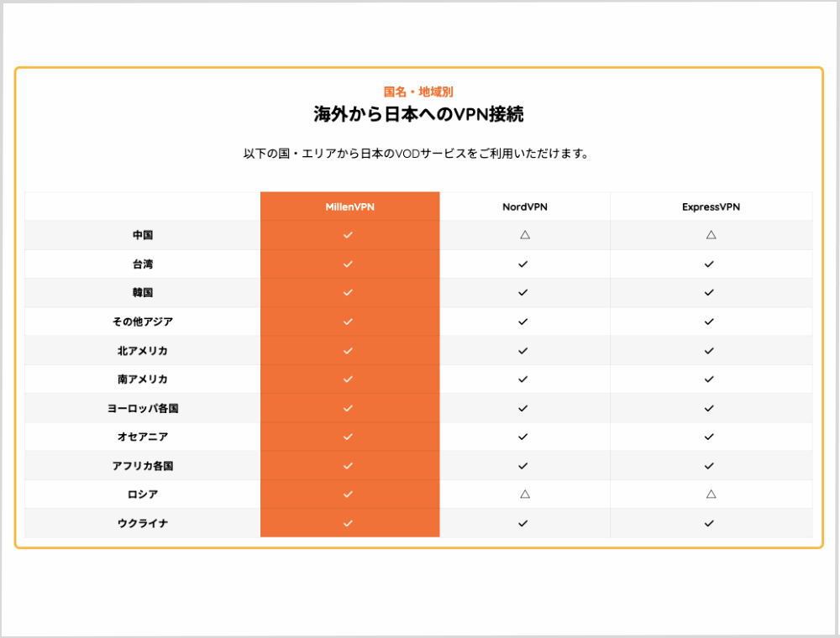The height and width of the screenshot is (638, 840).
Task: Click the 国名・地域別 label
Action: (418, 92)
